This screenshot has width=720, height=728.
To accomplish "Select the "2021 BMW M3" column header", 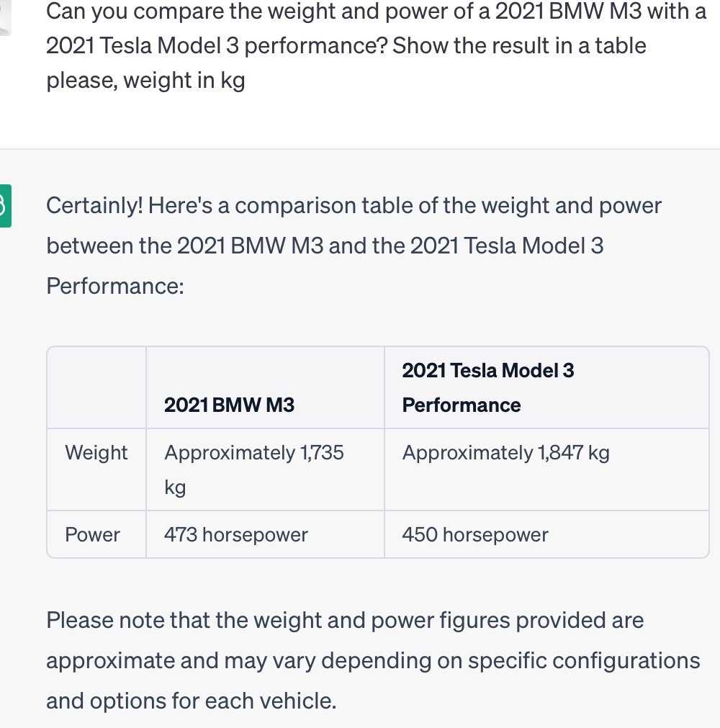I will pos(229,405).
